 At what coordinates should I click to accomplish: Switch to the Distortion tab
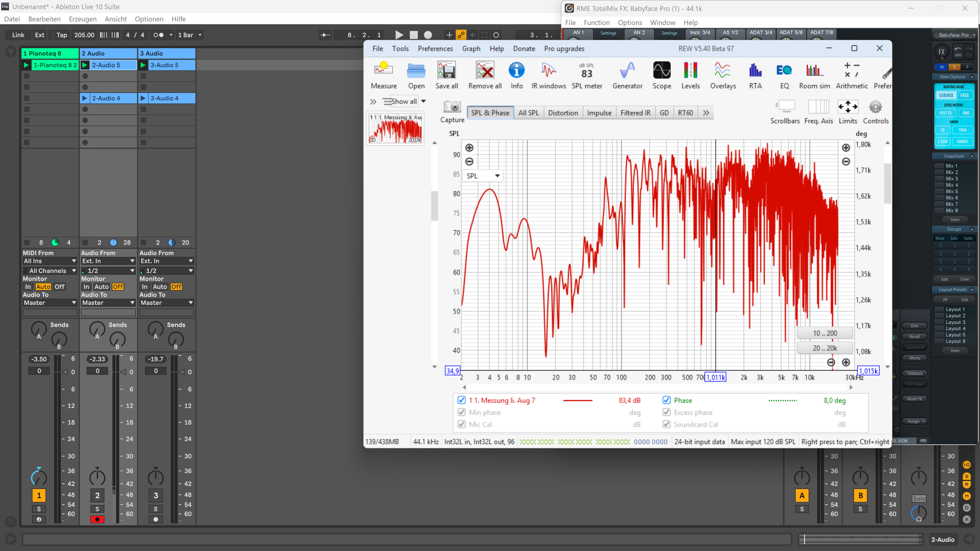tap(563, 112)
